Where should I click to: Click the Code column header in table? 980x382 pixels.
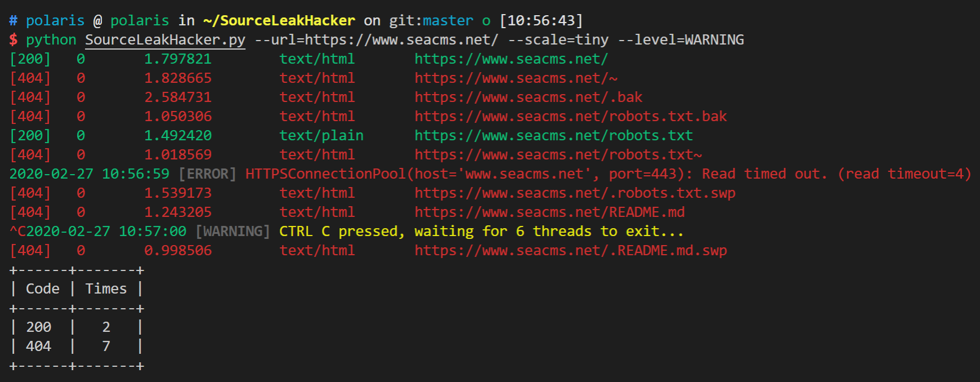click(43, 289)
